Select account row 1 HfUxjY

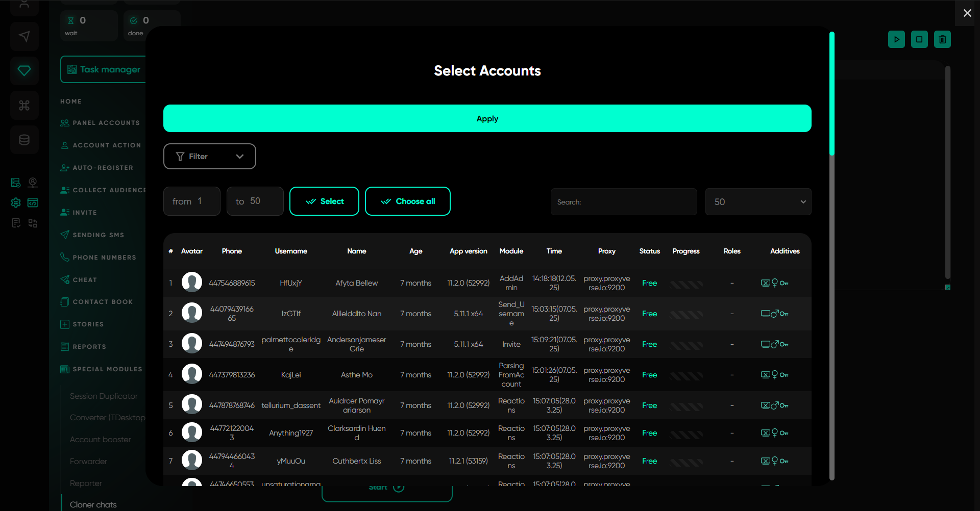(x=291, y=283)
